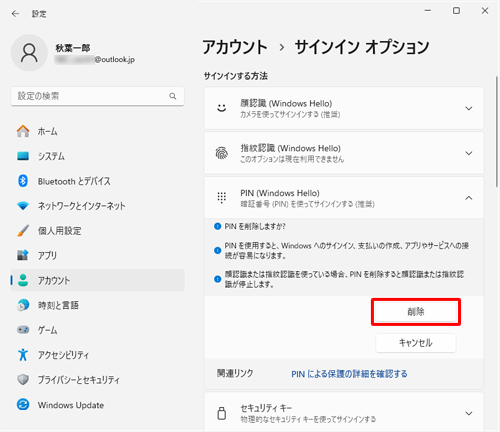
Task: Click 削除 button to remove PIN
Action: (416, 312)
